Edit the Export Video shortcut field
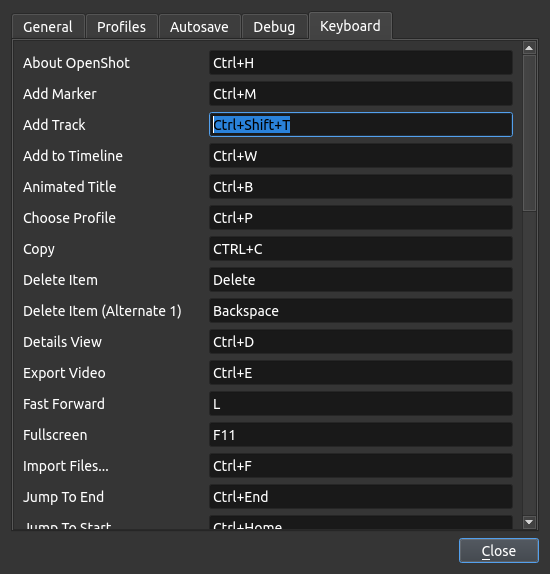This screenshot has width=550, height=574. tap(361, 373)
